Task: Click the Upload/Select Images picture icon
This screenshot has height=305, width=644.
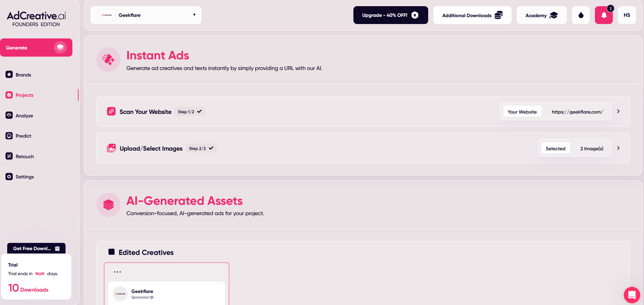Action: pyautogui.click(x=111, y=148)
